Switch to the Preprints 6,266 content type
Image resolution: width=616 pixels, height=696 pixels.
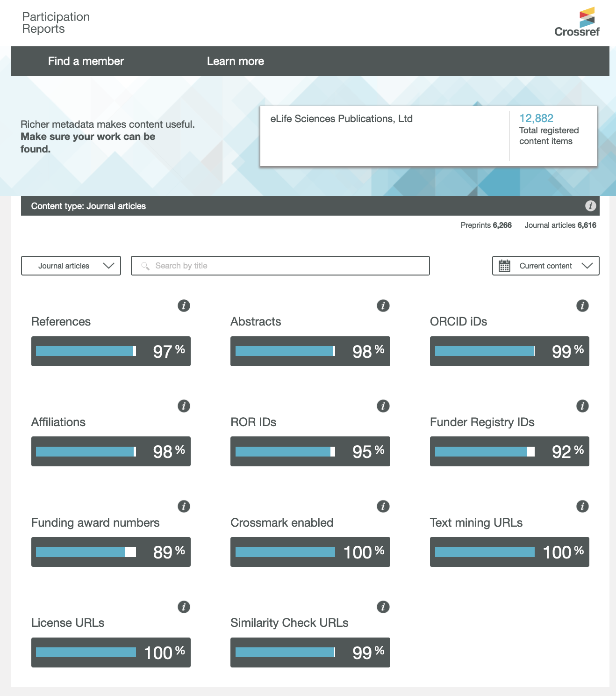pos(486,225)
